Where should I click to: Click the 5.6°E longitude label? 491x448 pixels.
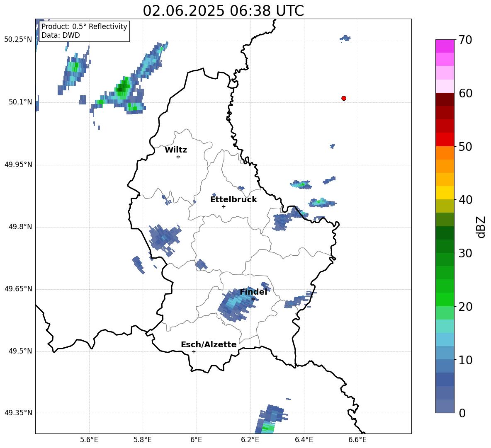(89, 440)
